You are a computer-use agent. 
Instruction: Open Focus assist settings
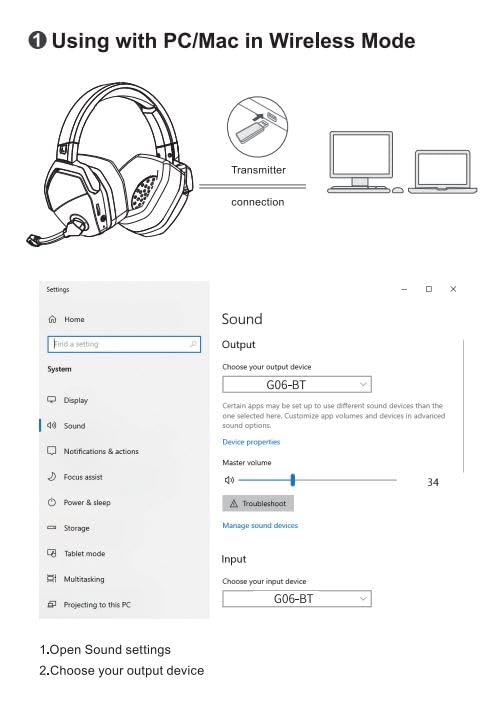coord(83,476)
